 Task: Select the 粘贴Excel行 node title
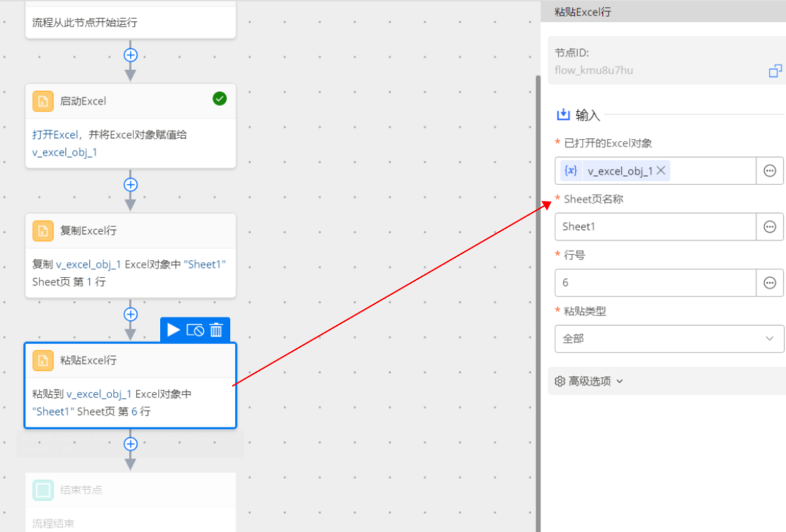coord(88,361)
